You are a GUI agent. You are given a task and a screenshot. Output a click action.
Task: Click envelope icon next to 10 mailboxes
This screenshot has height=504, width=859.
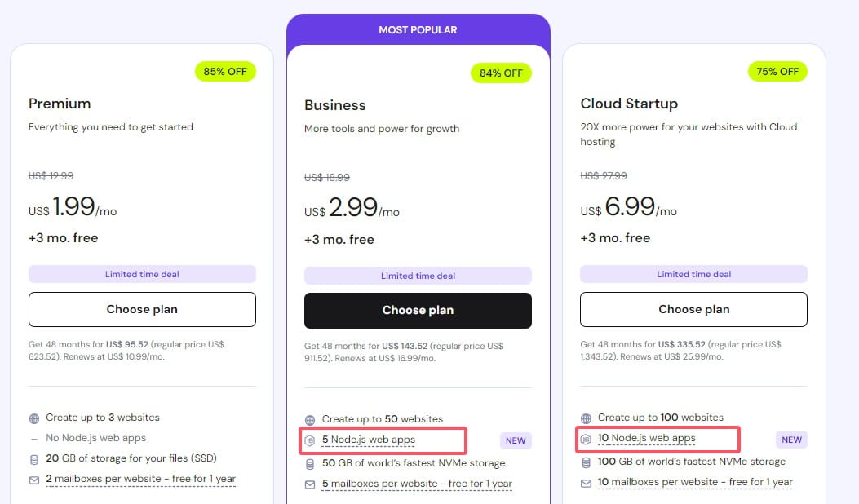click(x=586, y=483)
